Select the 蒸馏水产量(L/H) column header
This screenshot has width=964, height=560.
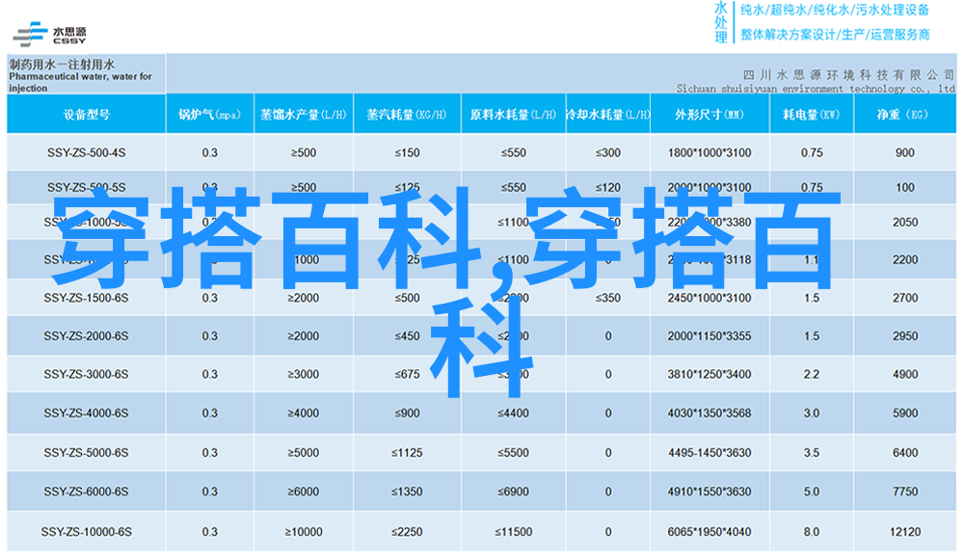pos(303,115)
